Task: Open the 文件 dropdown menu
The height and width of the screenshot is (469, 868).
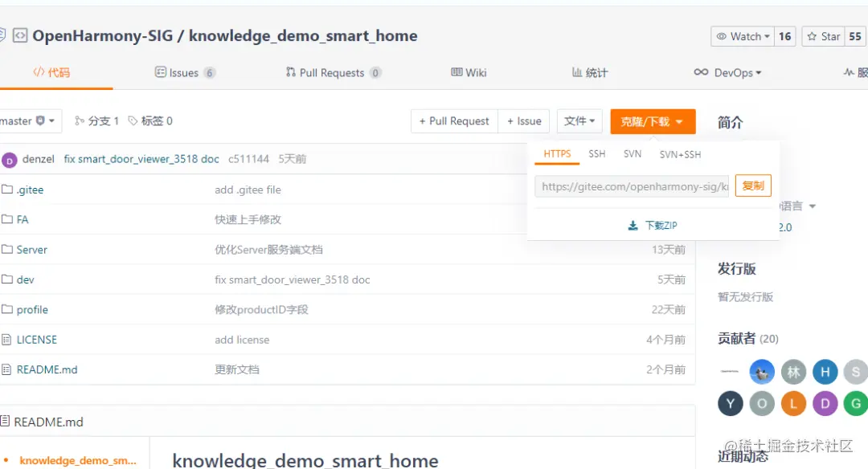Action: [x=579, y=121]
